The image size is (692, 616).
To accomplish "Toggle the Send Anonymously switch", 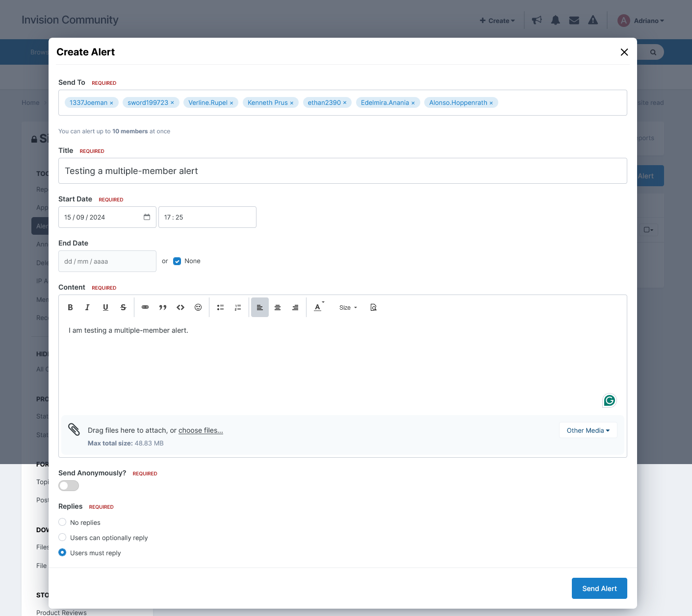I will (69, 486).
